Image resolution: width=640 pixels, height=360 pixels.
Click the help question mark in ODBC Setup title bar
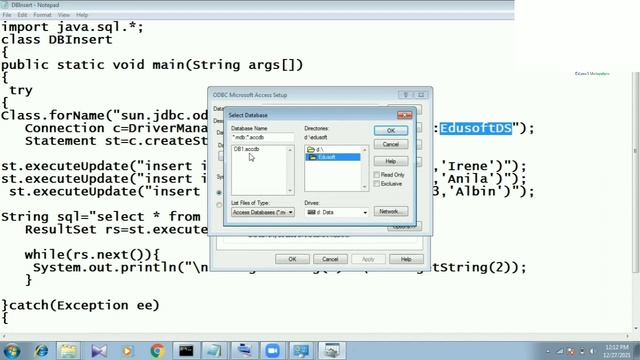(x=406, y=95)
